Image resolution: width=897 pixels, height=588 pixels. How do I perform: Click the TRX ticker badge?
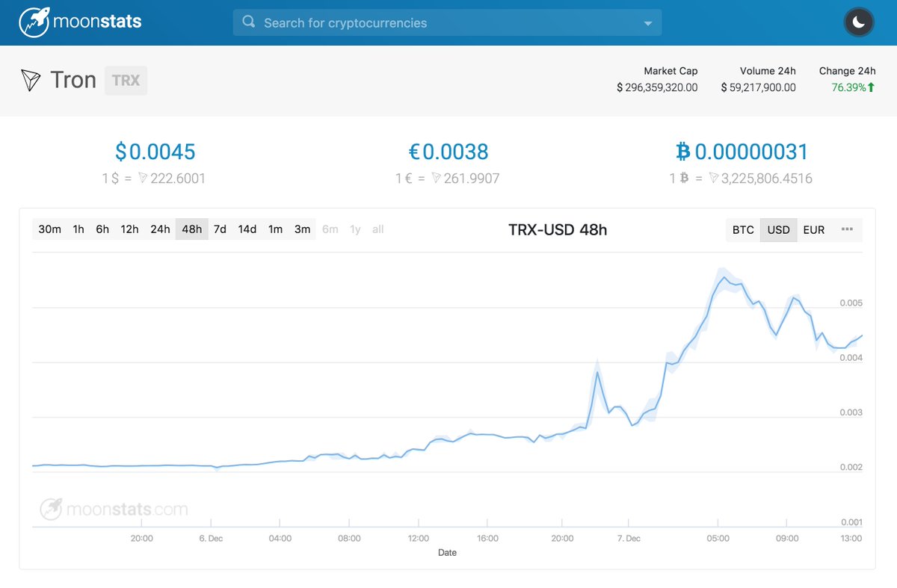[x=126, y=80]
